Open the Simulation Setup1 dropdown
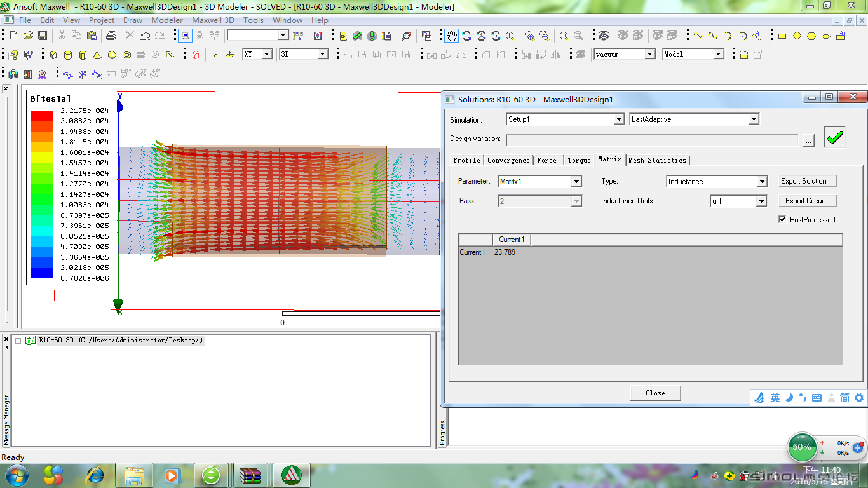The width and height of the screenshot is (868, 488). 619,119
